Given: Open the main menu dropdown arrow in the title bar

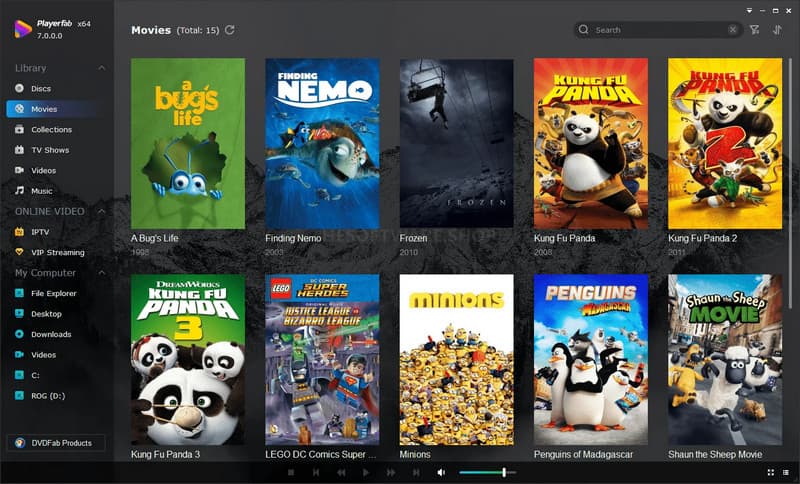Looking at the screenshot, I should pyautogui.click(x=749, y=11).
